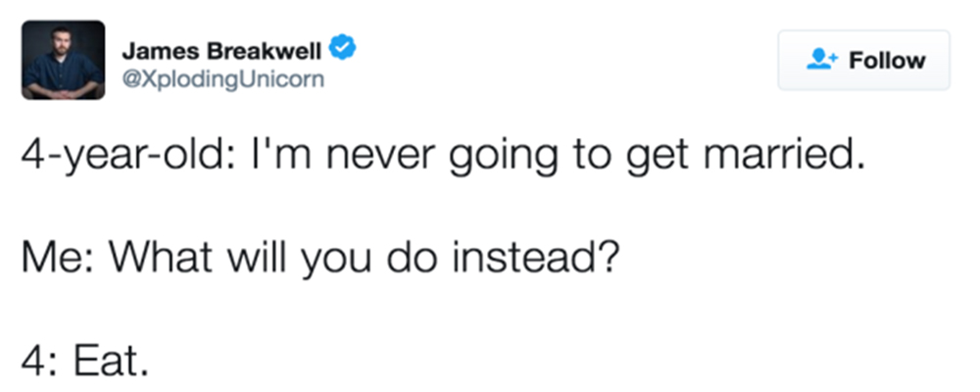Click the word 'Follow' on the button
Screen dimensions: 980x392
(x=887, y=61)
